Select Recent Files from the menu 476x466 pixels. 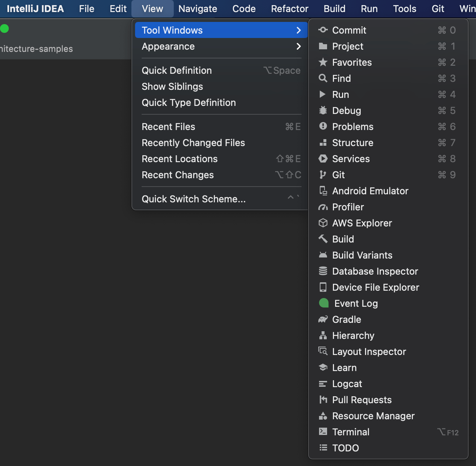[168, 126]
